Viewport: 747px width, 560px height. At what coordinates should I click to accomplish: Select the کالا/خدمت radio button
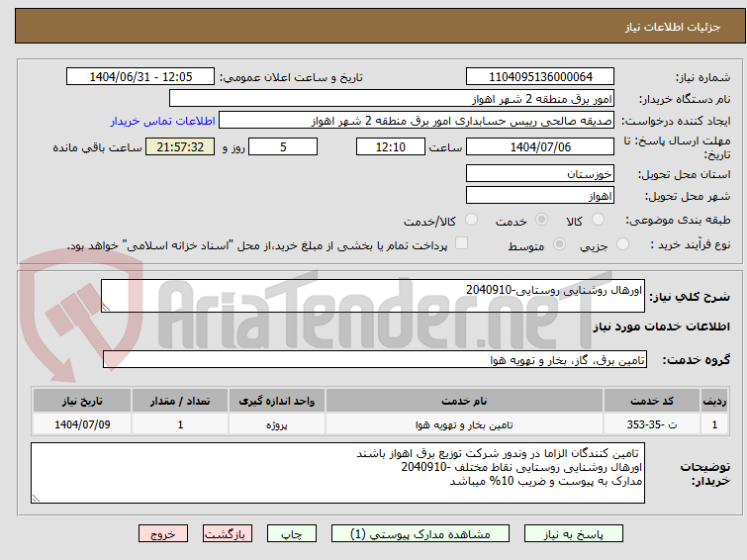click(x=471, y=220)
